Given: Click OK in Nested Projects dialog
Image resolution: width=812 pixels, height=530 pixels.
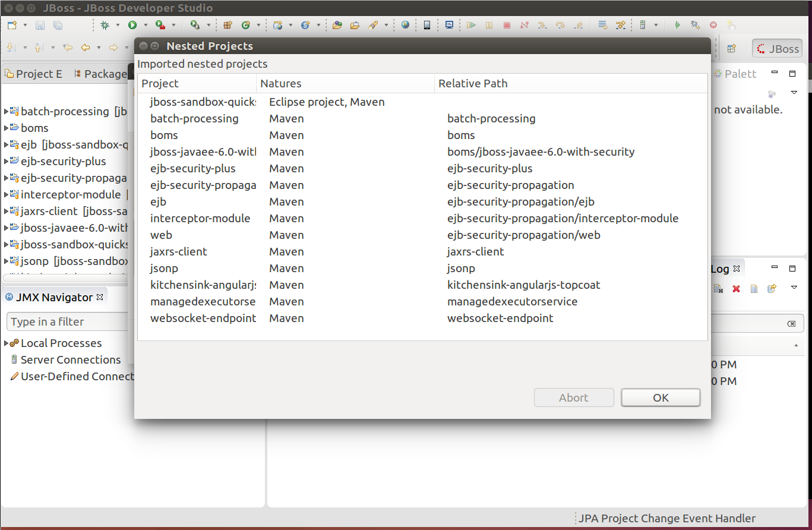Looking at the screenshot, I should (x=661, y=398).
